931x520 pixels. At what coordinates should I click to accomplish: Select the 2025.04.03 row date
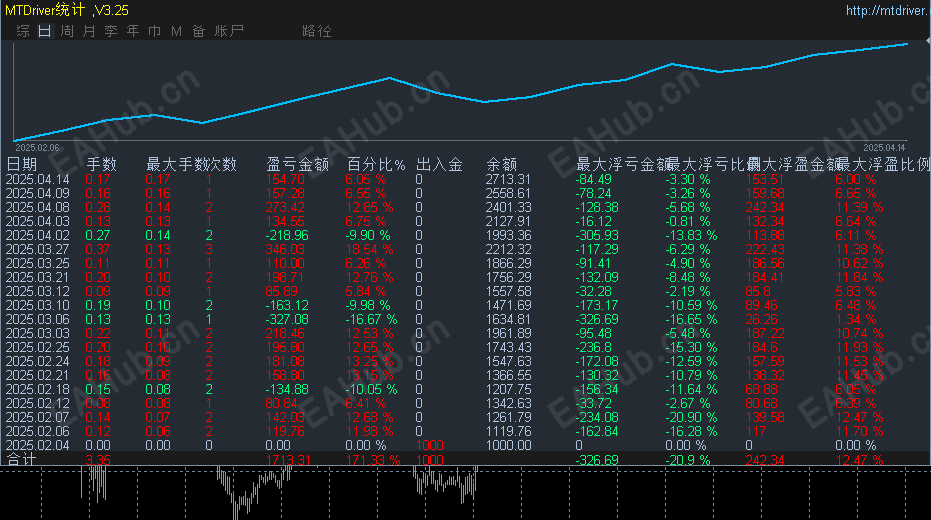click(x=37, y=221)
